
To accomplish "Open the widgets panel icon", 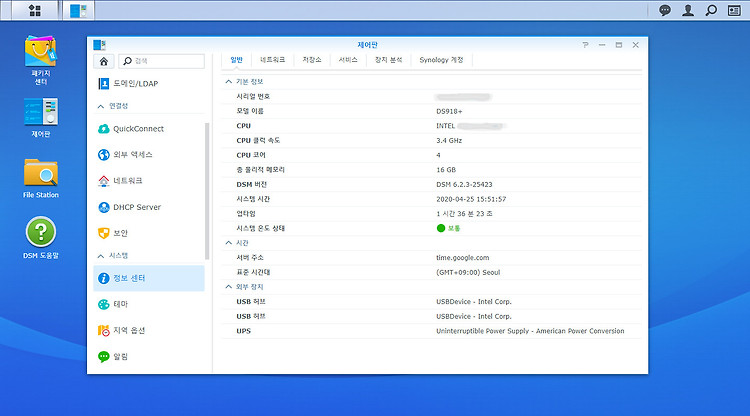I will point(734,11).
